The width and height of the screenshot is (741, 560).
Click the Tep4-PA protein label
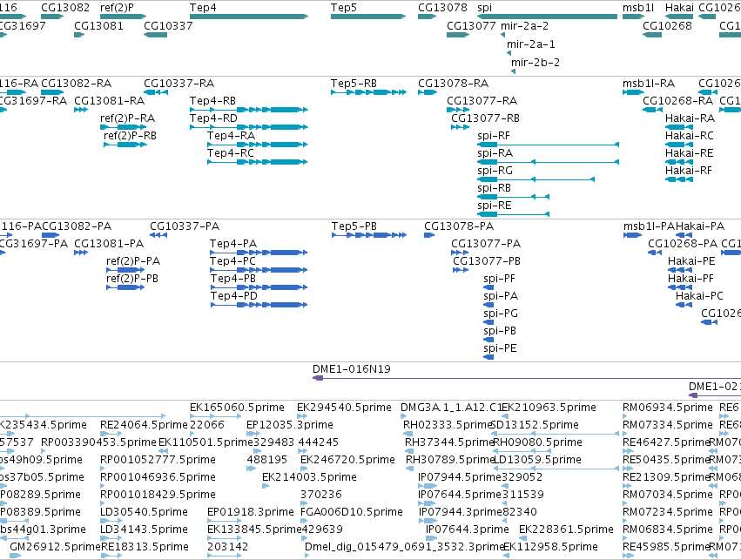(233, 244)
